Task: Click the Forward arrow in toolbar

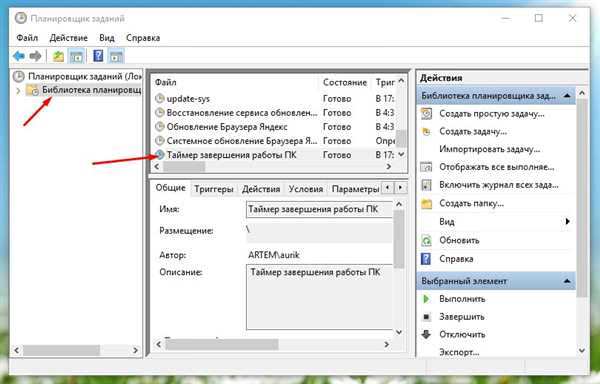Action: click(36, 57)
